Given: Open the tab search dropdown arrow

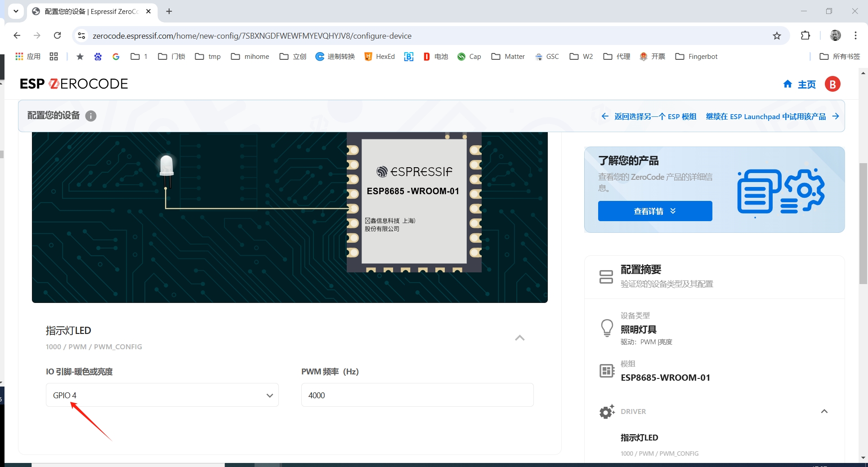Looking at the screenshot, I should pos(16,11).
